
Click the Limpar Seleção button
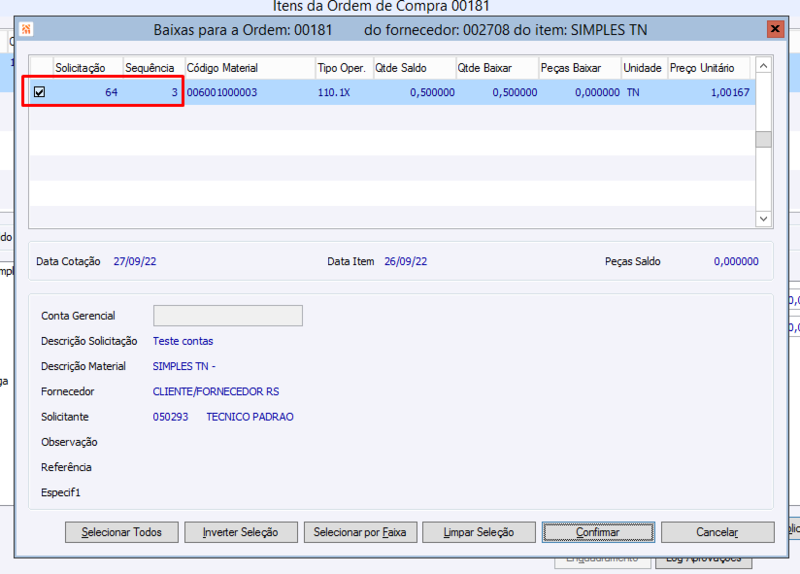[479, 532]
